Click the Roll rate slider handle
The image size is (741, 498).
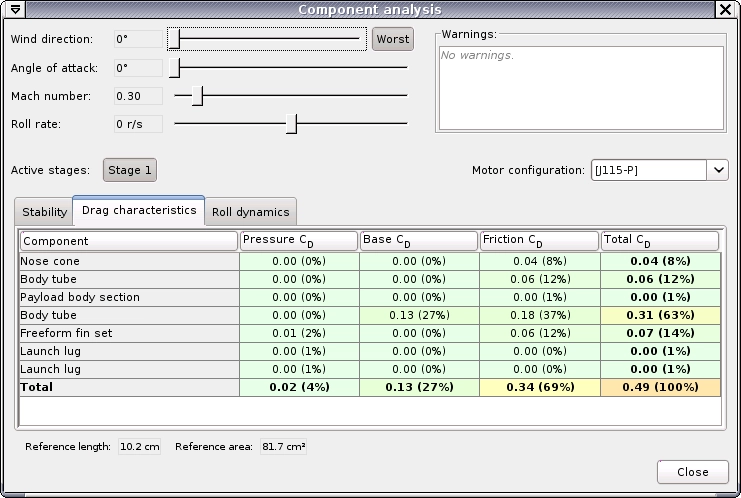point(291,124)
